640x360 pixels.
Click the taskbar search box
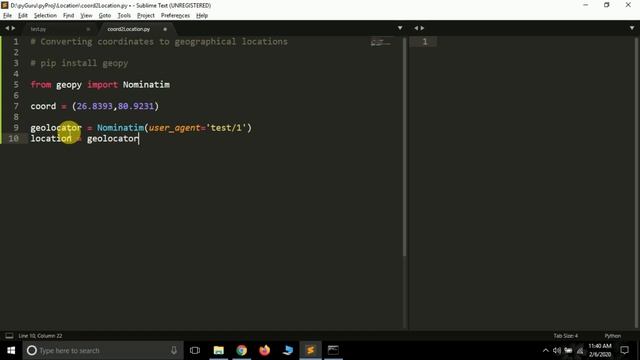pos(102,350)
